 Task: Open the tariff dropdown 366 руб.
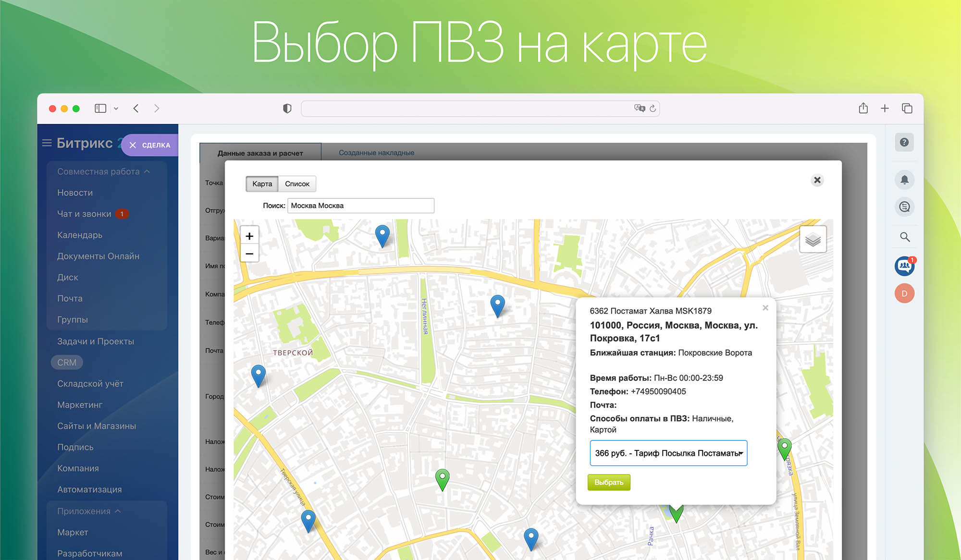668,453
